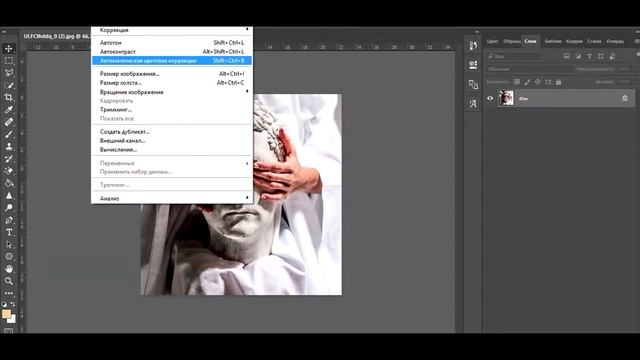Viewport: 640px width, 360px height.
Task: Select the Sharpen triangle tool
Action: click(9, 196)
